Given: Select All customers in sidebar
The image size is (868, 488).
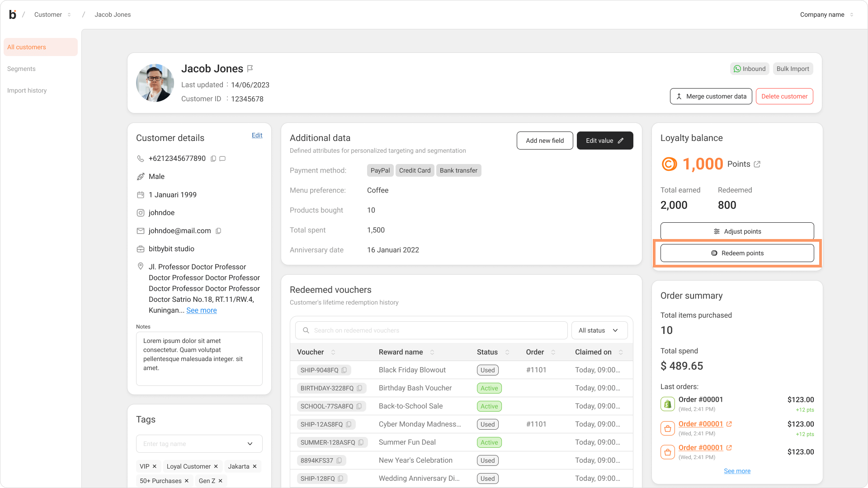Looking at the screenshot, I should [x=41, y=47].
